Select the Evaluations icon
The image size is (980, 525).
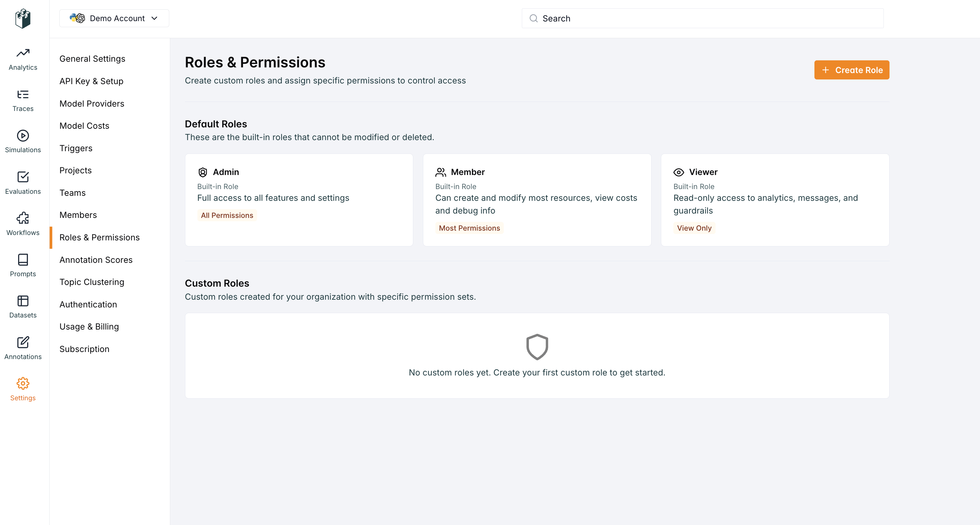coord(23,183)
